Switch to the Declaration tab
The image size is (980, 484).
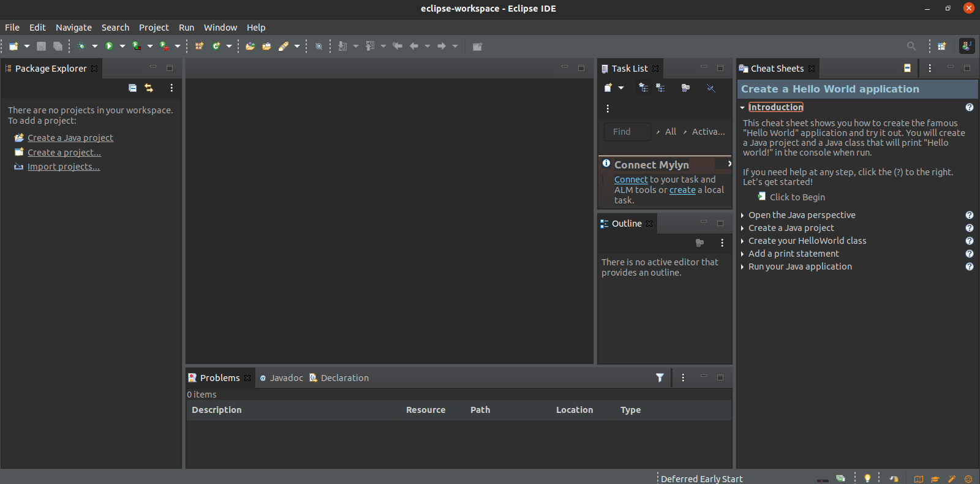[339, 378]
